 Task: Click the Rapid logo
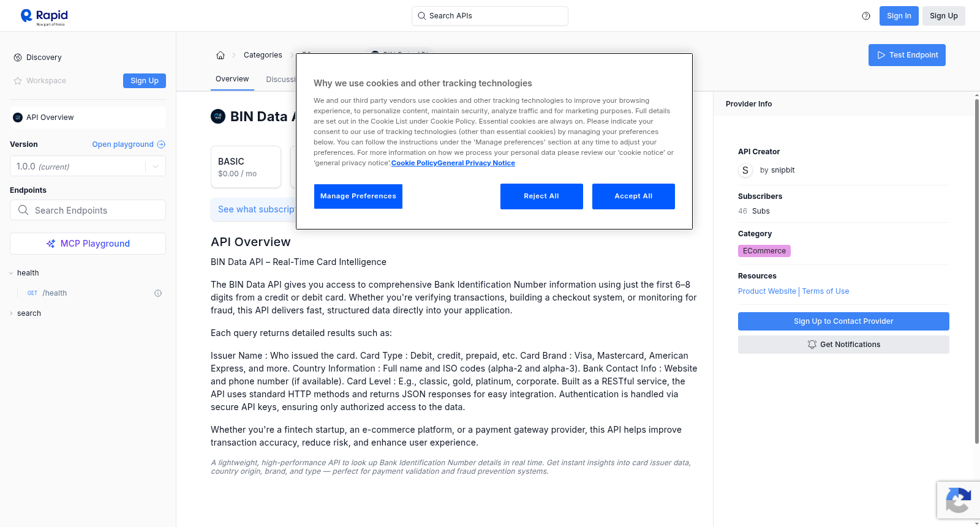pyautogui.click(x=44, y=17)
